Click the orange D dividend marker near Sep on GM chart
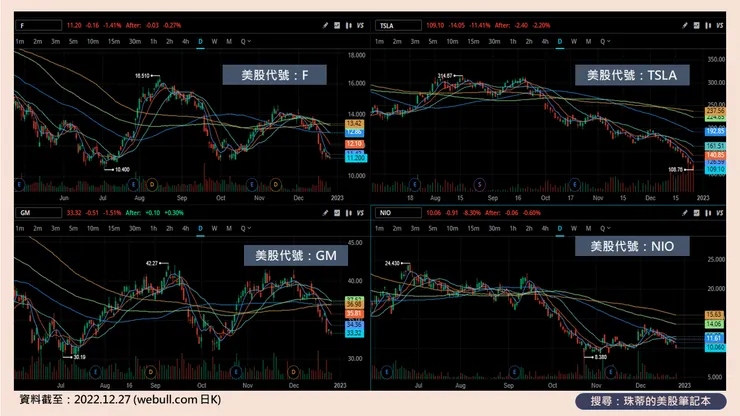Viewport: 740px width, 416px height. click(151, 372)
